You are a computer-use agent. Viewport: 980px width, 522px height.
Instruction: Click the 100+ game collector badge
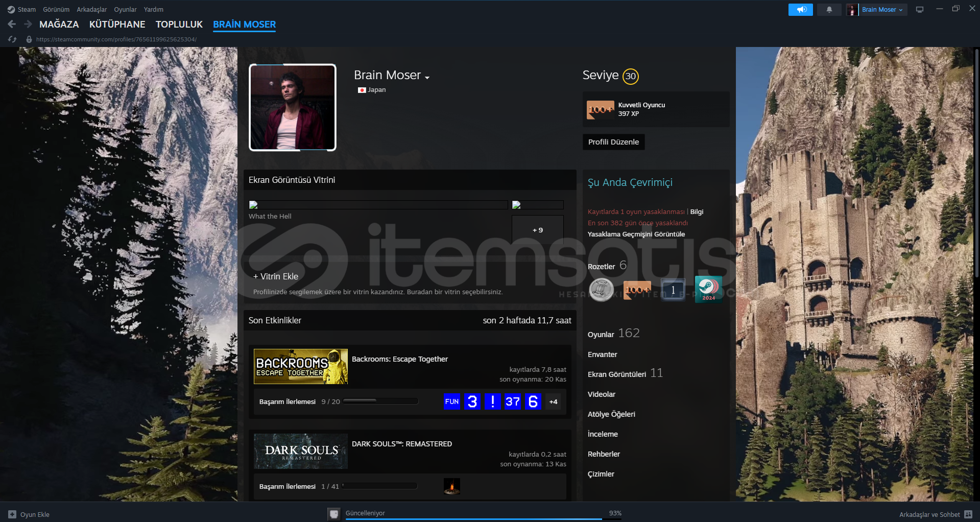pos(637,290)
